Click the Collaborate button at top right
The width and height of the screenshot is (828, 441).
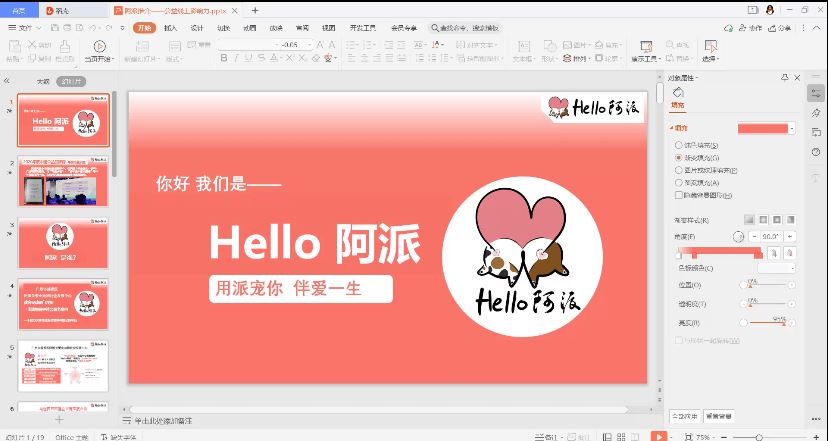(750, 27)
